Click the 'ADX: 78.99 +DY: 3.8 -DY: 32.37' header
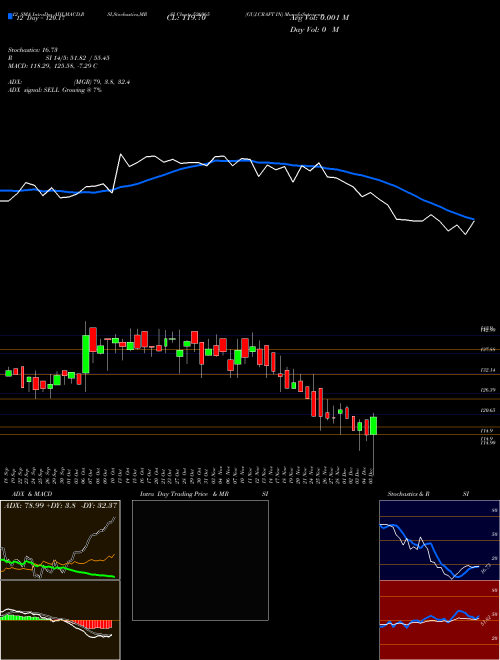500x660 pixels. [x=60, y=505]
